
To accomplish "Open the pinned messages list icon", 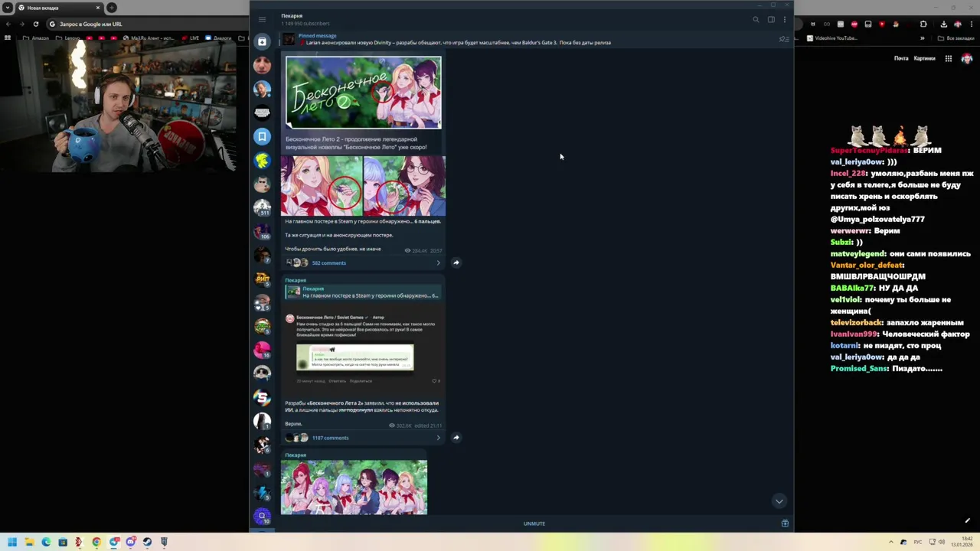I will (783, 39).
